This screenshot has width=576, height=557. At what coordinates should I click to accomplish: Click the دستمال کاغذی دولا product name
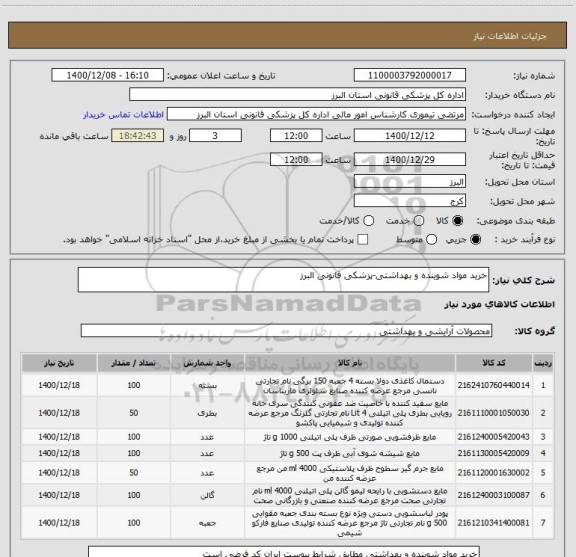(x=350, y=386)
